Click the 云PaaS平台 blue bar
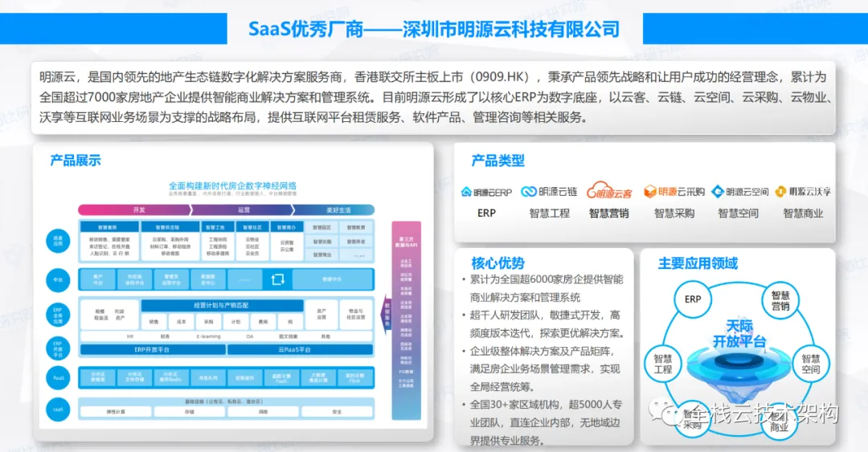This screenshot has width=868, height=452. tap(300, 350)
